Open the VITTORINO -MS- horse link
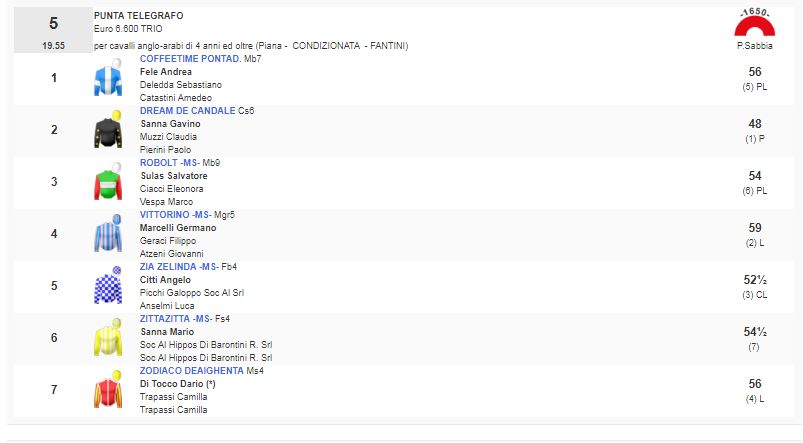Image resolution: width=803 pixels, height=443 pixels. (x=175, y=215)
